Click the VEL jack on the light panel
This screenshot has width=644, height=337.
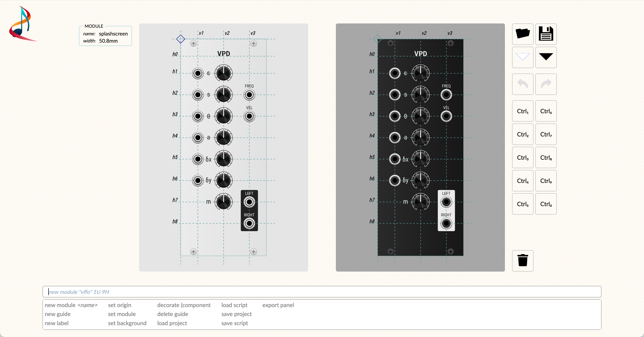[x=249, y=116]
